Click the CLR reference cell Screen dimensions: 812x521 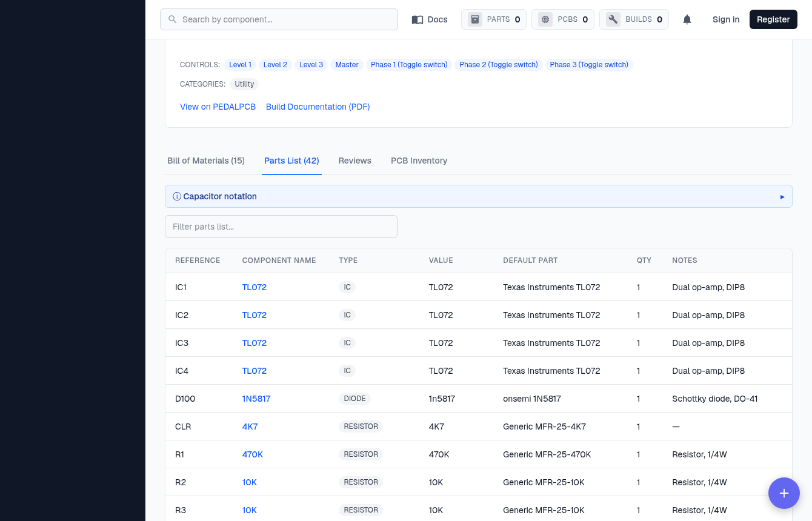(x=183, y=426)
